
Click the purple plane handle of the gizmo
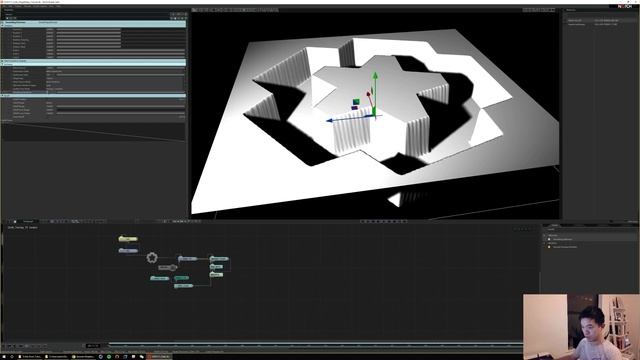(354, 108)
